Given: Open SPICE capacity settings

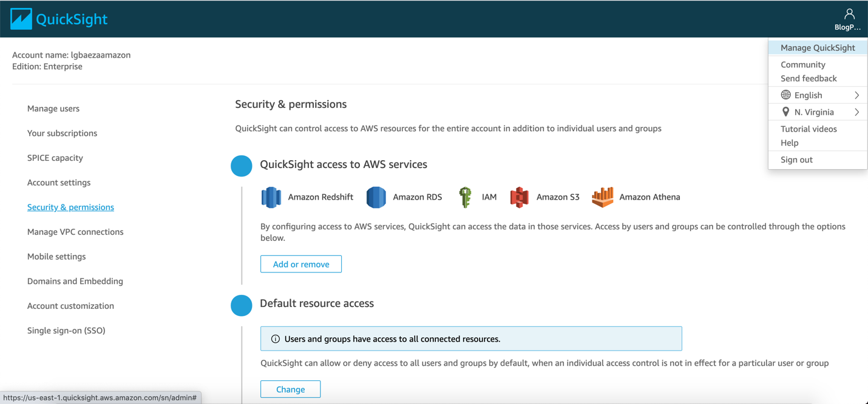Looking at the screenshot, I should [x=55, y=158].
